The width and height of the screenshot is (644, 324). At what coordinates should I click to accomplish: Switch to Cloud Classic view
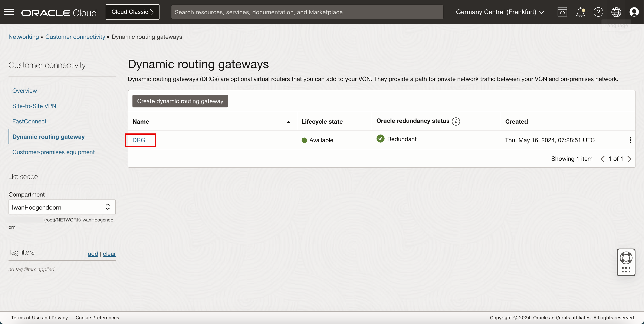pos(132,12)
